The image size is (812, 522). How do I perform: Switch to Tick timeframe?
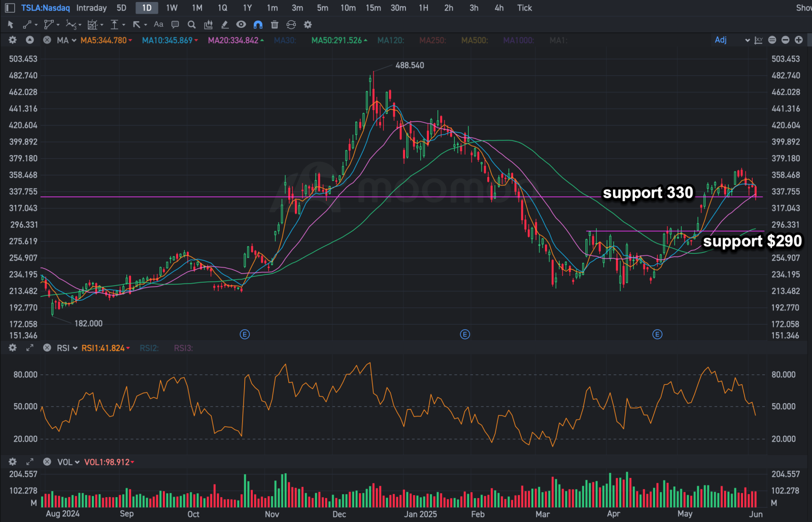(x=524, y=8)
